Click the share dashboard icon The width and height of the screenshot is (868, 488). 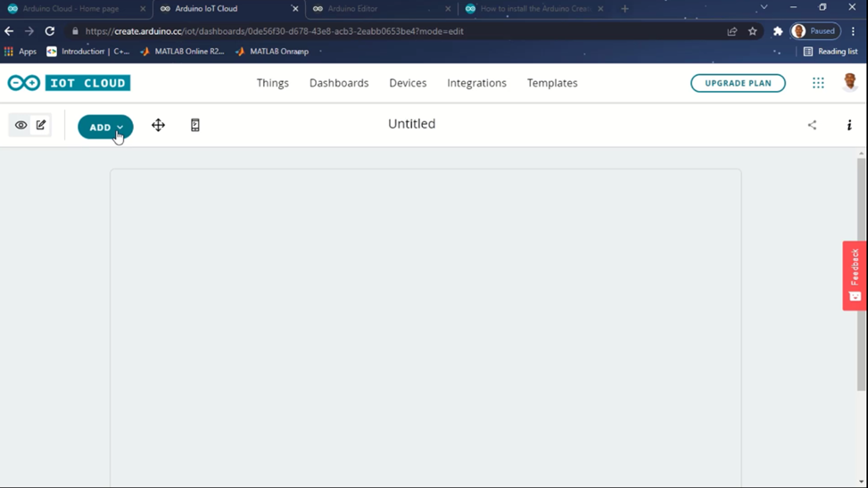point(812,125)
